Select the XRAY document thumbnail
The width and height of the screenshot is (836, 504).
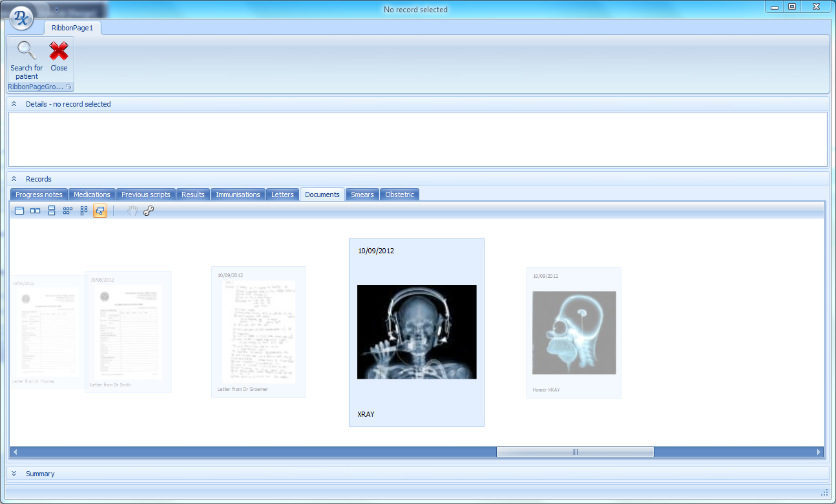416,331
